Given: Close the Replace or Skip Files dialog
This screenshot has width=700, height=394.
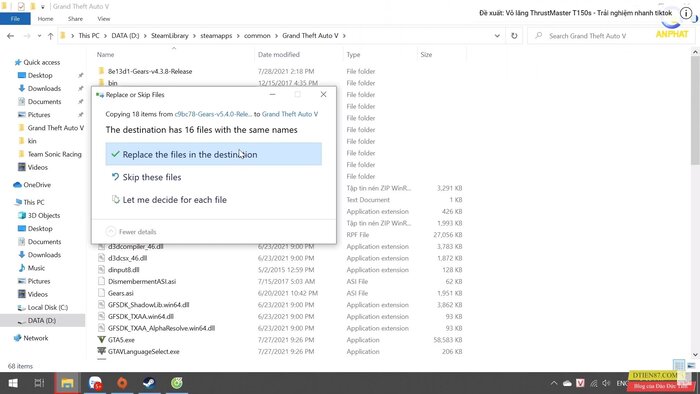Looking at the screenshot, I should [323, 95].
